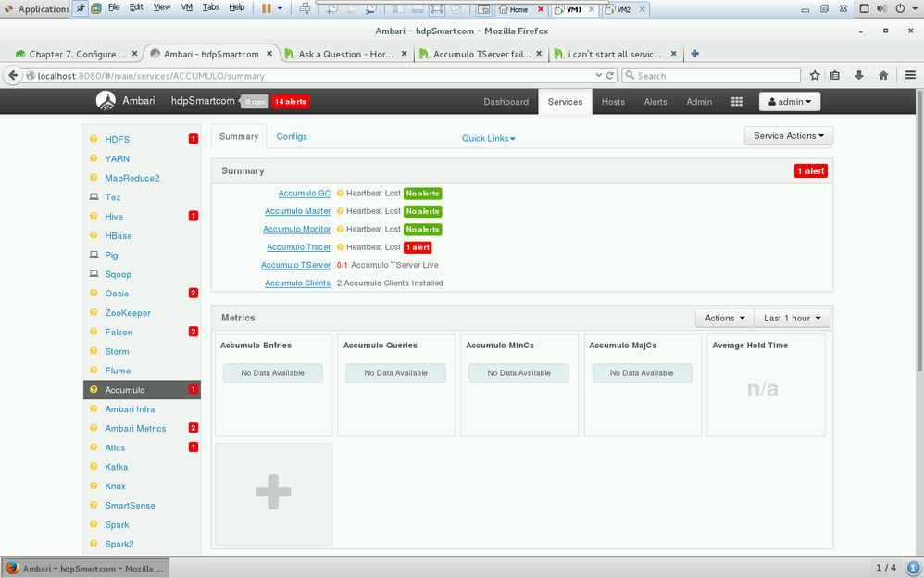Click in the Firefox Search field
Screen dimensions: 924x578
click(x=711, y=76)
